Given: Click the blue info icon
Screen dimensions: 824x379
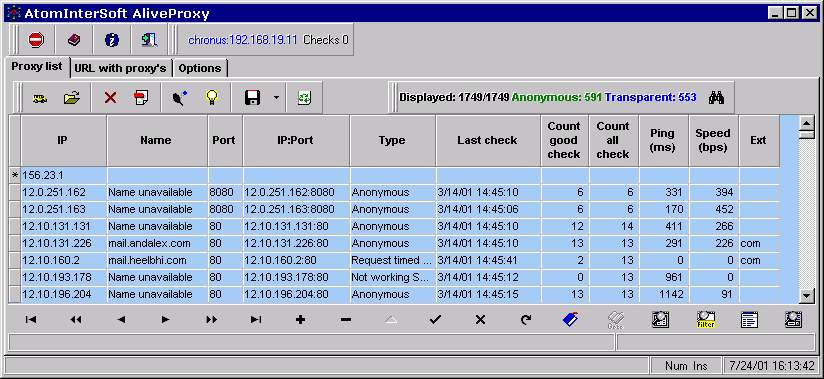Looking at the screenshot, I should [x=111, y=39].
